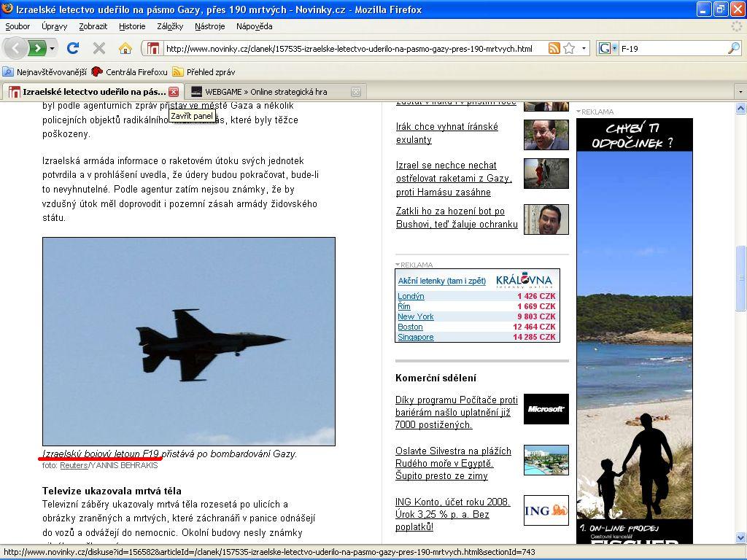Reload the page with the refresh icon
Screen dimensions: 747x560
[x=73, y=48]
